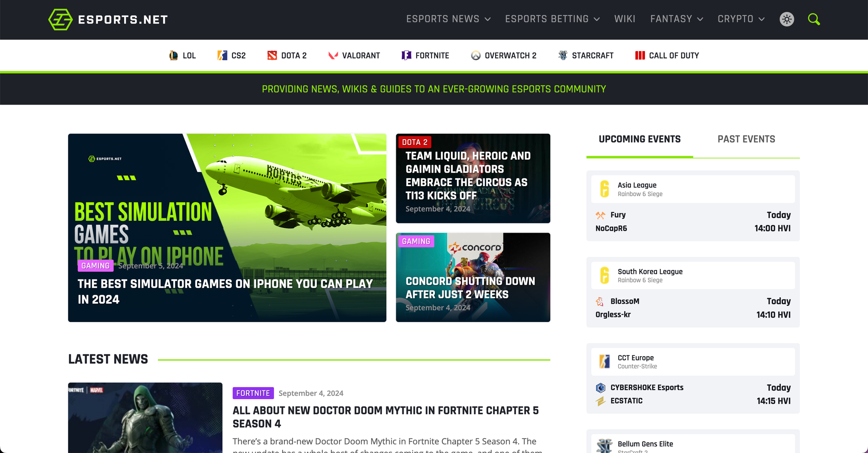Viewport: 868px width, 453px height.
Task: Click GAMING tag on Concord article
Action: 416,241
